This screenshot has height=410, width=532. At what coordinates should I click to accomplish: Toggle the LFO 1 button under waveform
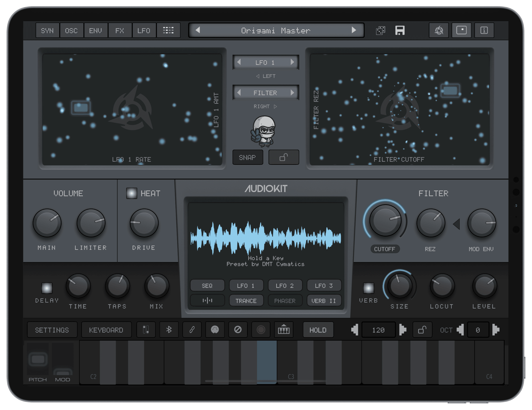[246, 285]
